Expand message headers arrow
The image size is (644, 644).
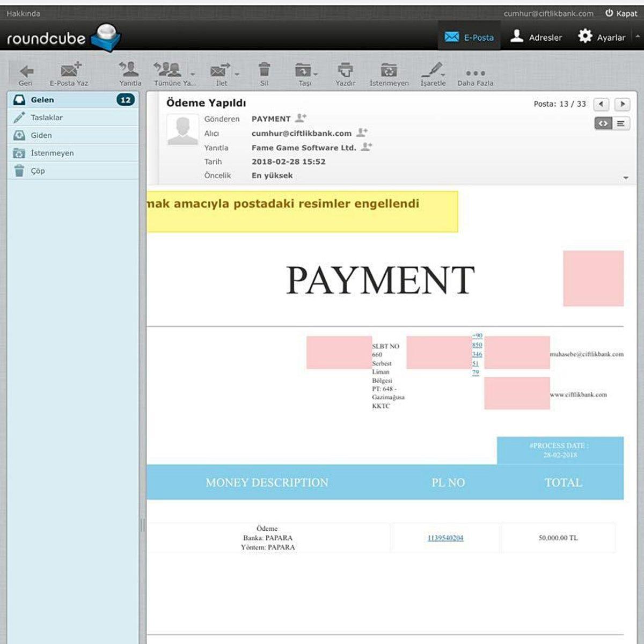pyautogui.click(x=626, y=178)
